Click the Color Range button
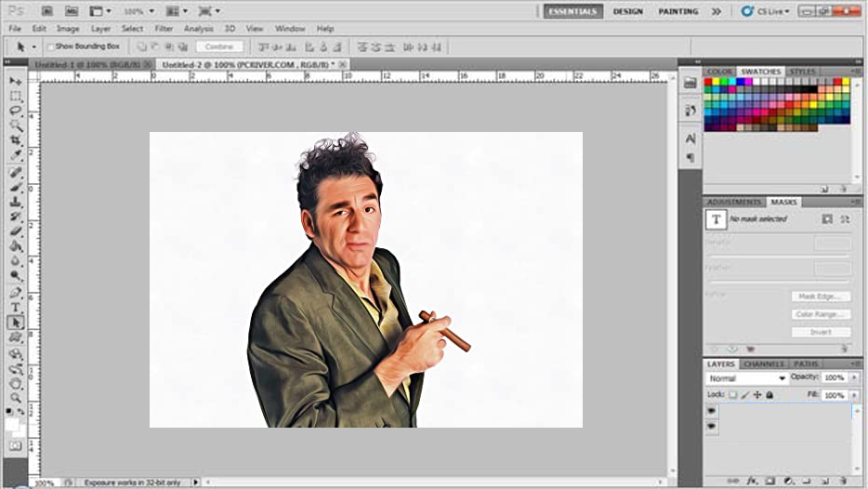The image size is (868, 489). click(x=821, y=314)
